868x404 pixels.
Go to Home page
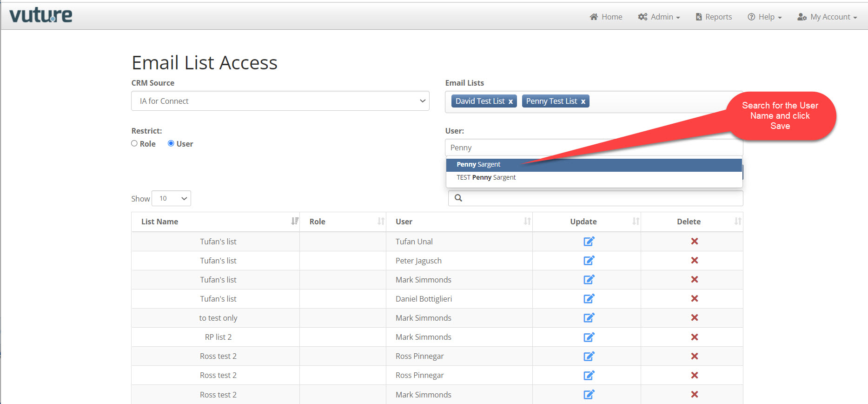[606, 17]
